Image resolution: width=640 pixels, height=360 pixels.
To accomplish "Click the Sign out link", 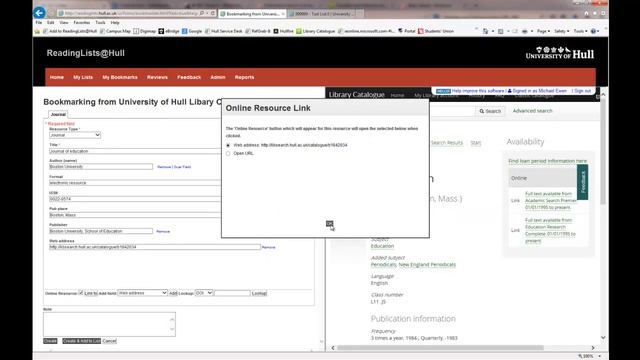I will click(x=583, y=91).
